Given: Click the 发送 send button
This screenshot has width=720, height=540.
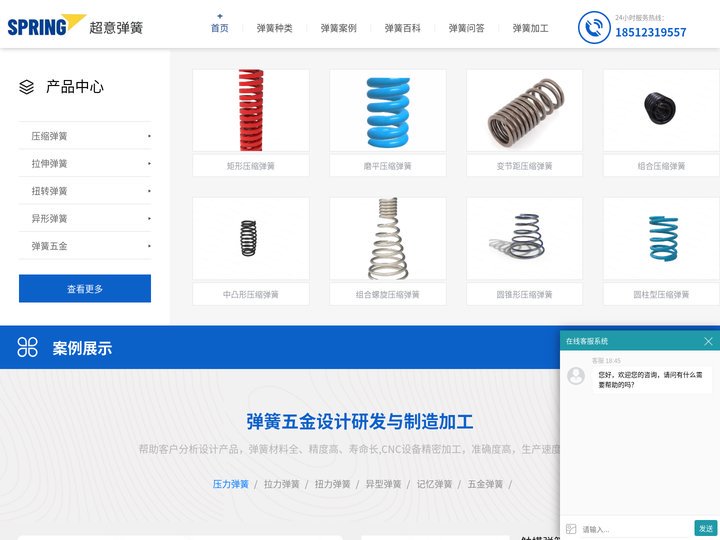Looking at the screenshot, I should click(706, 529).
